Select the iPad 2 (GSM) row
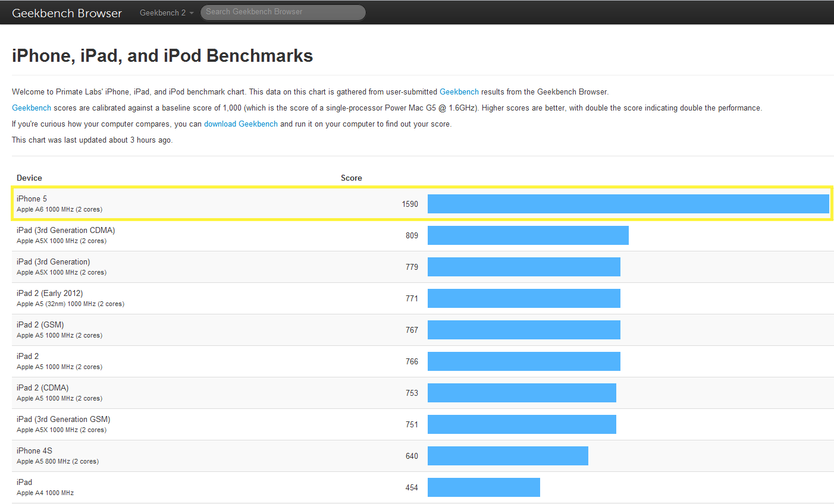The image size is (834, 504). 40,325
